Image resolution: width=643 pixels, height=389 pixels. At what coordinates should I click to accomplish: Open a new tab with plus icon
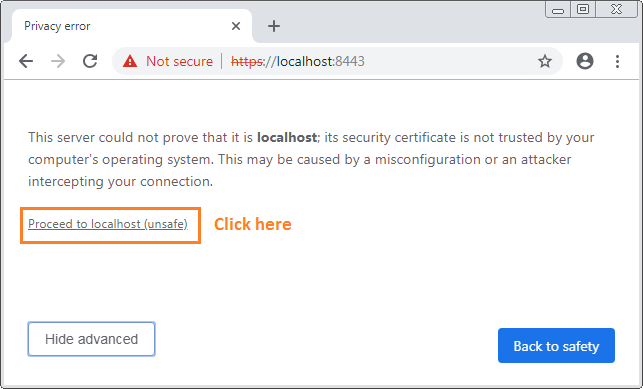click(x=274, y=26)
